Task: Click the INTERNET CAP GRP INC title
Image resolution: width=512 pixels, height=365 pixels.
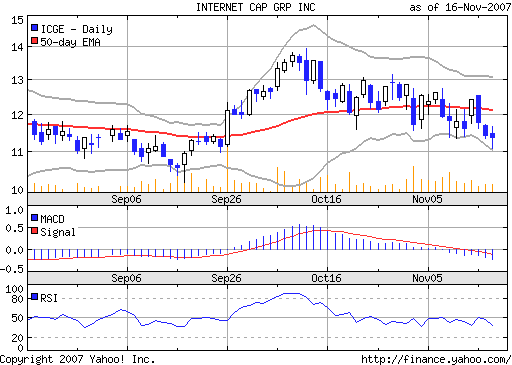Action: tap(255, 7)
